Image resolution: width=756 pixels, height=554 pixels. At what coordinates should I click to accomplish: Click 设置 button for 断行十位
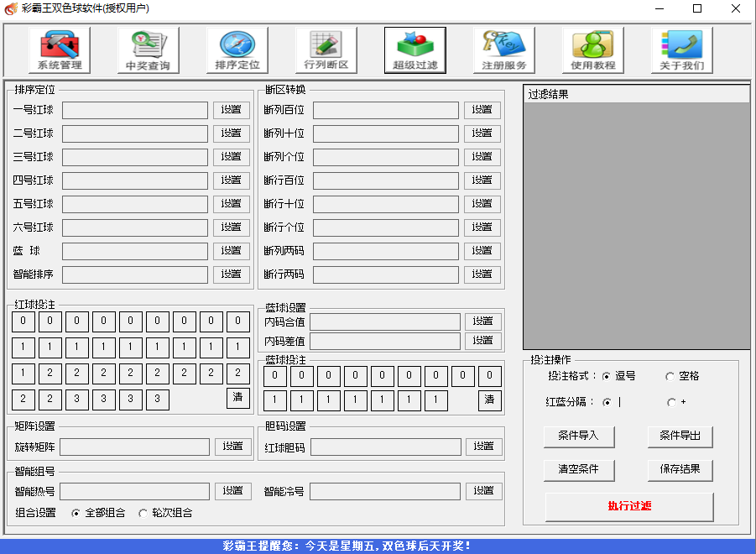pyautogui.click(x=482, y=204)
